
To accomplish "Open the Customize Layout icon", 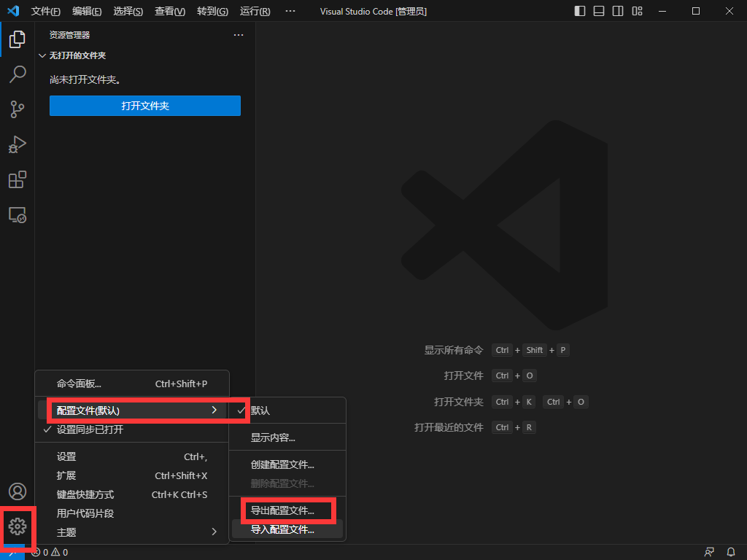I will tap(637, 11).
